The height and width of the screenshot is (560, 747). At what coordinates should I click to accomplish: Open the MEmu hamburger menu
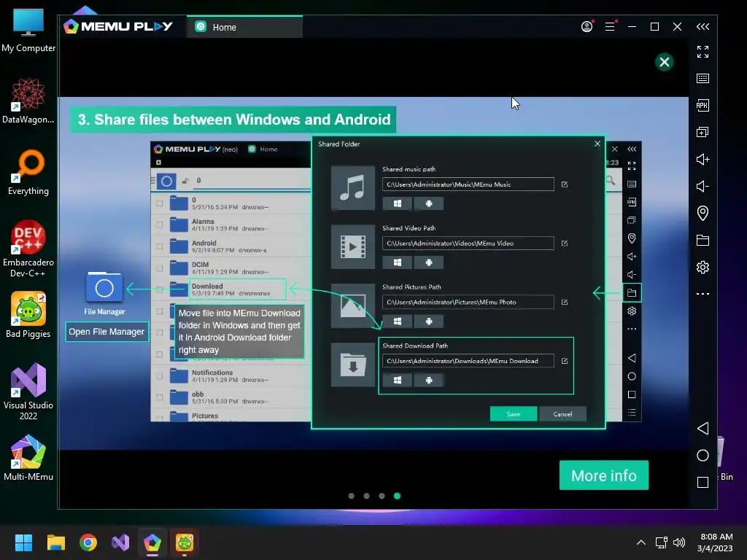611,27
